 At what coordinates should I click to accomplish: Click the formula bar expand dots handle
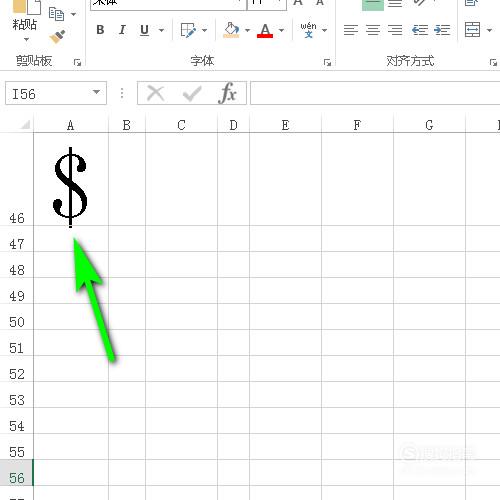click(122, 93)
